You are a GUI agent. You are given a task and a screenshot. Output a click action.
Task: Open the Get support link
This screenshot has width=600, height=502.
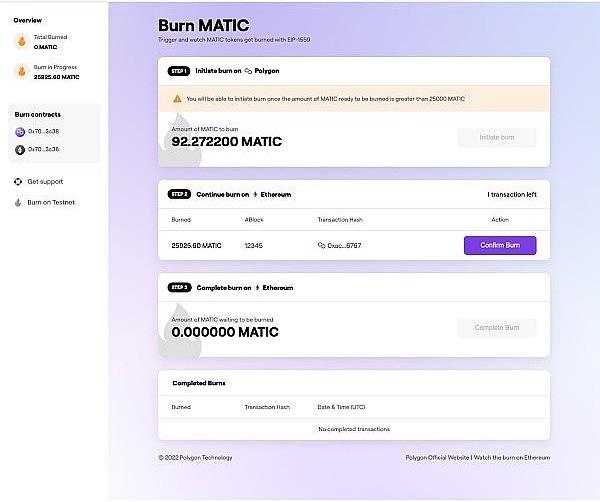coord(44,182)
